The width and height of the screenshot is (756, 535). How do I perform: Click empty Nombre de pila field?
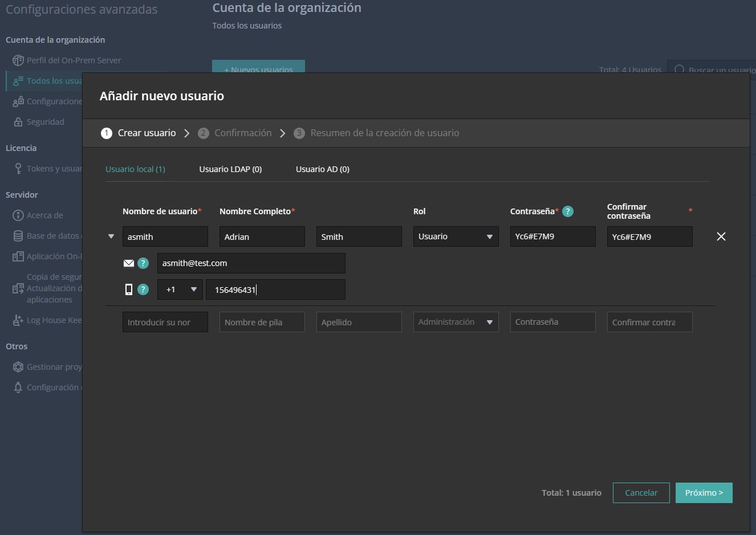tap(262, 322)
